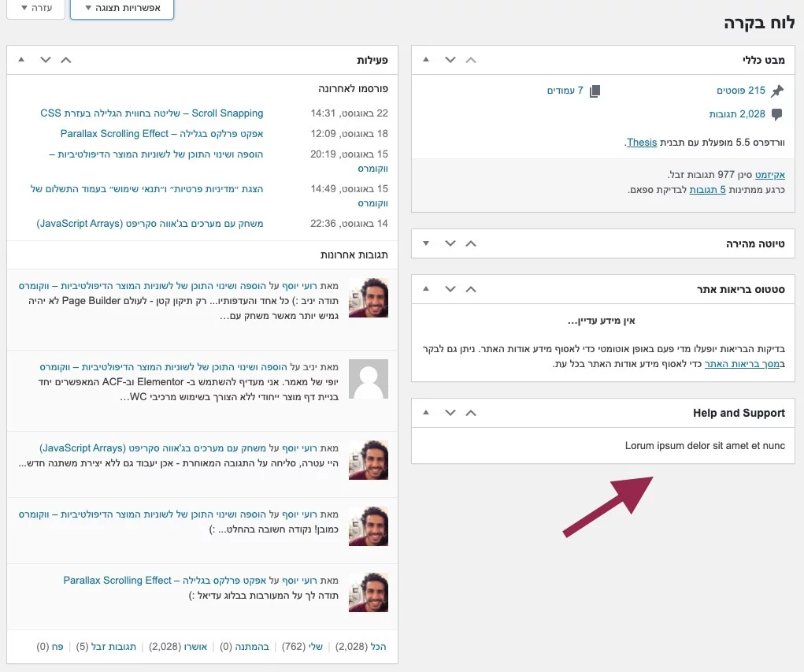Open post link in יניב's comment
Image resolution: width=804 pixels, height=672 pixels.
tap(164, 367)
